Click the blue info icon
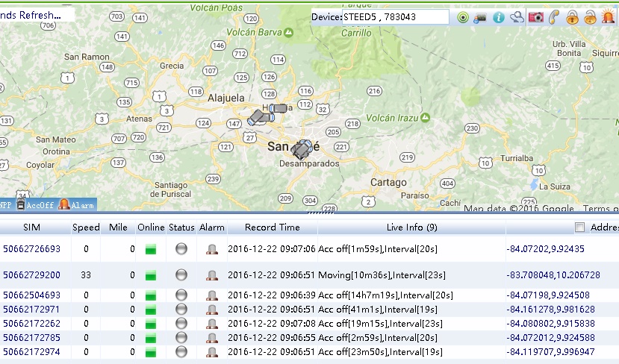The height and width of the screenshot is (364, 619). tap(499, 17)
